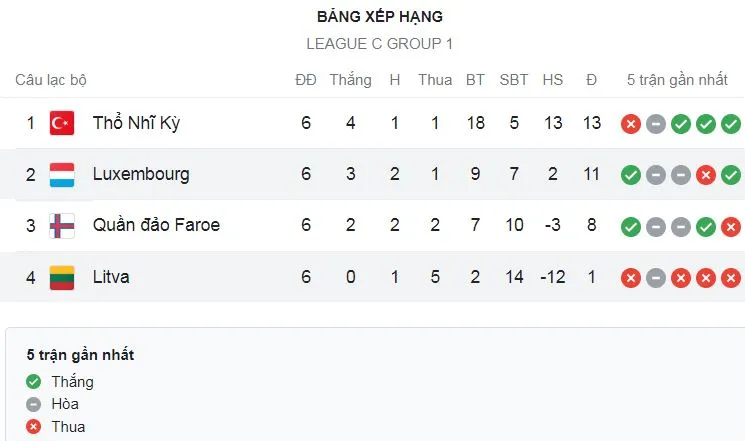Click Thổ Nhĩ Kỳ's gray draw icon
This screenshot has width=745, height=441.
click(x=655, y=123)
